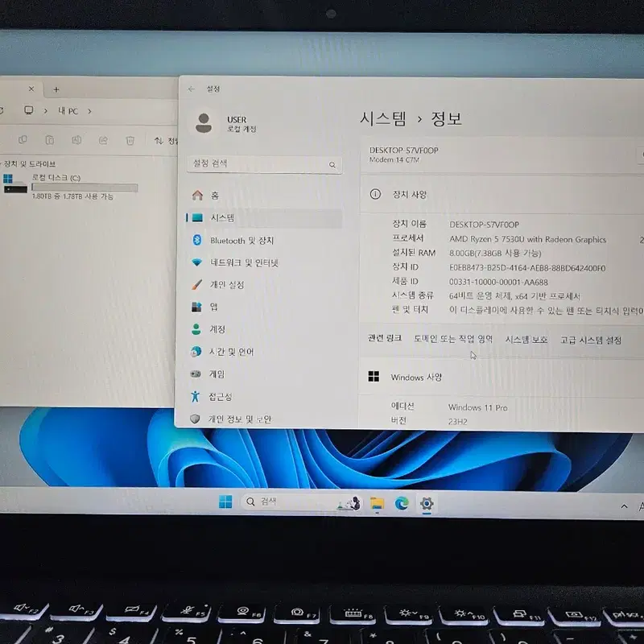Expand chevron after 내 PC in breadcrumb

click(89, 111)
